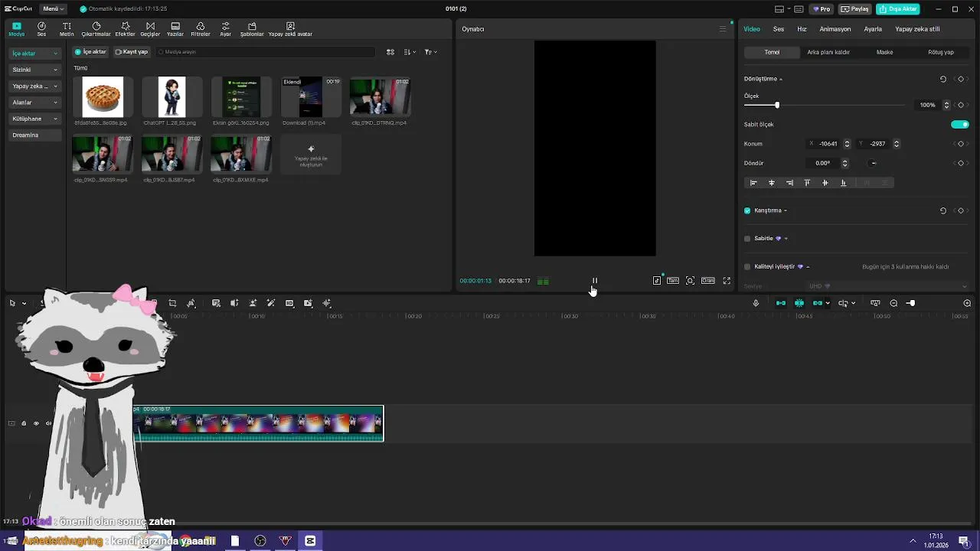Enable the Kaliteyi iyileştir checkbox
The width and height of the screenshot is (980, 551).
747,267
